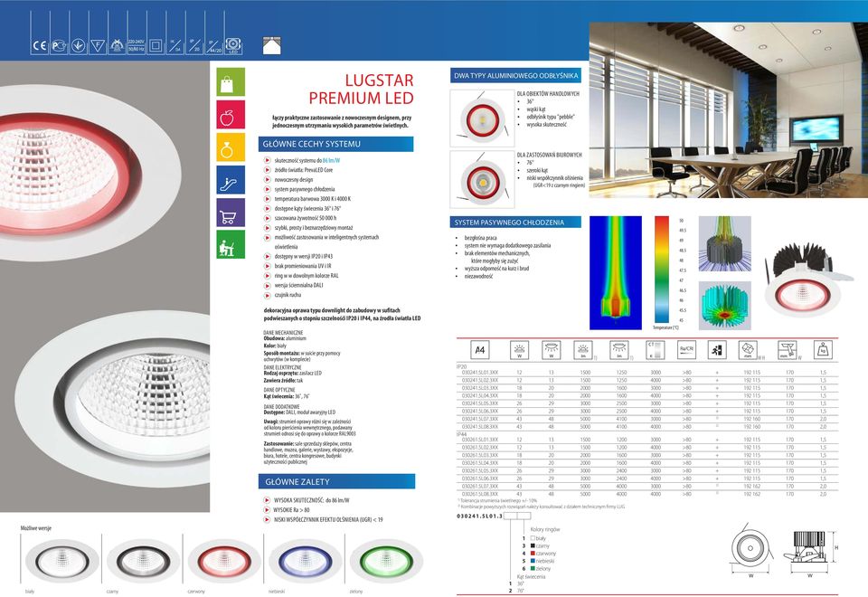
Task: Click the red-ring version thumbnail 'czerwony'
Action: 224,562
